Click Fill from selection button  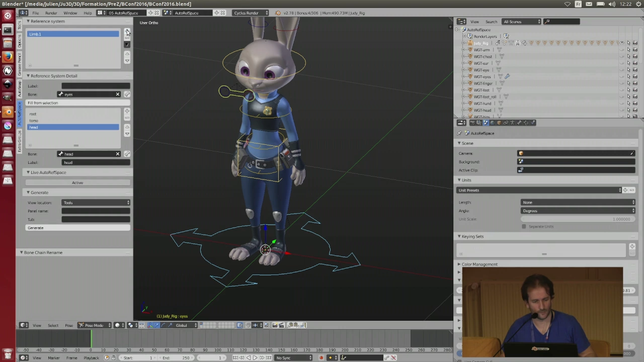(78, 103)
